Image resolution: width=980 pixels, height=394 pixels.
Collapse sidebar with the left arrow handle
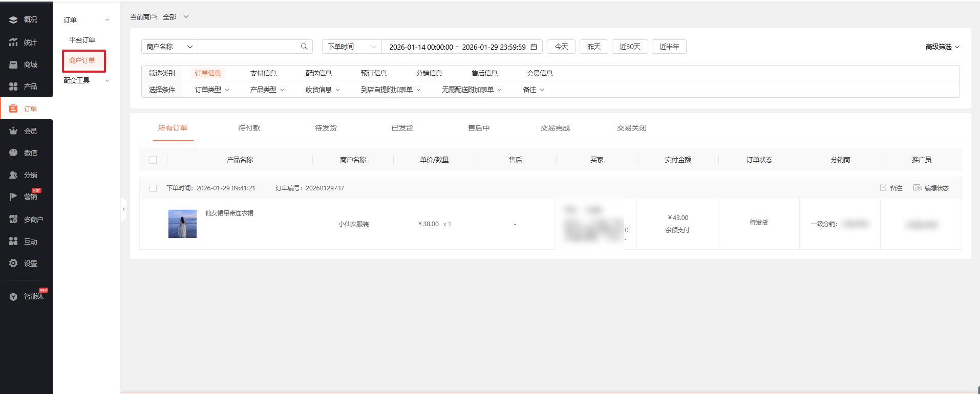(123, 209)
